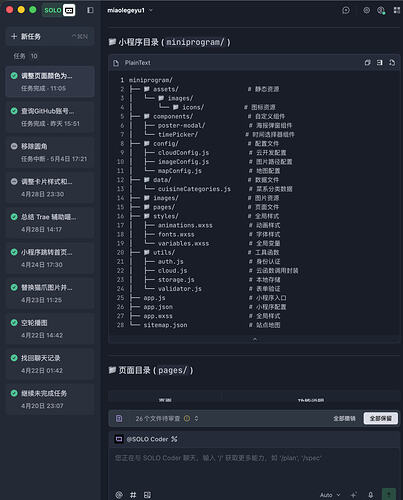Open task 替换猫爪图片并...

click(50, 294)
